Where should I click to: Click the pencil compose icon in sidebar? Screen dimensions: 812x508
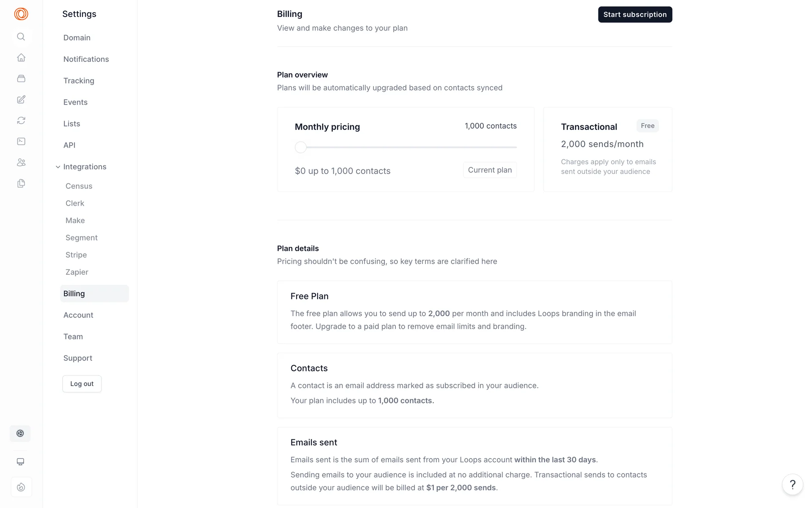click(21, 99)
